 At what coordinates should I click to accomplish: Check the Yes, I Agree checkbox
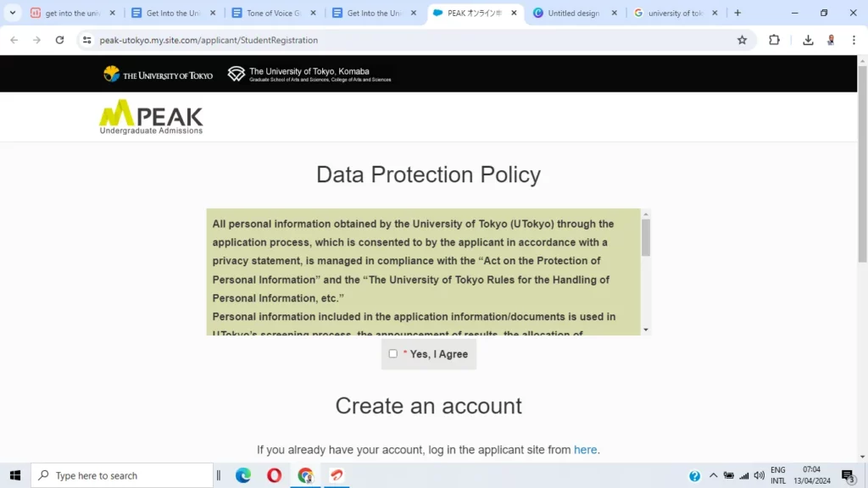click(393, 353)
